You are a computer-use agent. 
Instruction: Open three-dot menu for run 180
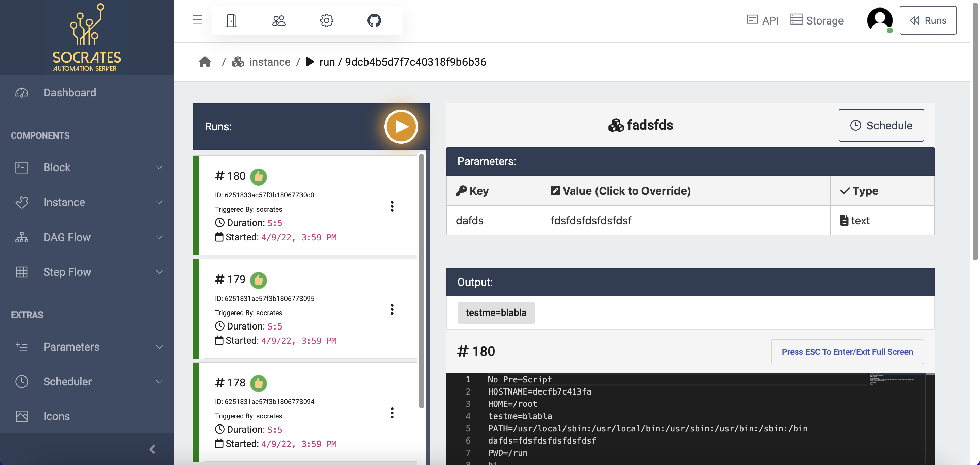coord(392,206)
